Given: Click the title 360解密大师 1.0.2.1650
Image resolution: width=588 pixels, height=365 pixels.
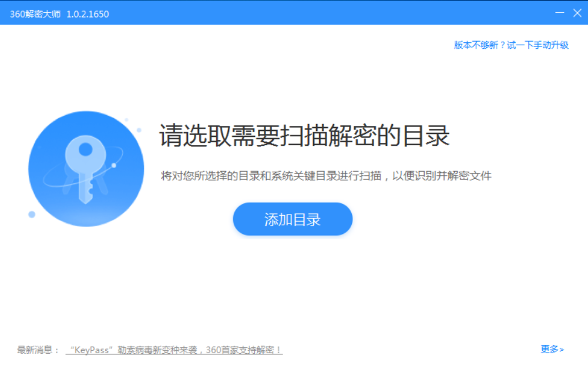Looking at the screenshot, I should (x=59, y=14).
